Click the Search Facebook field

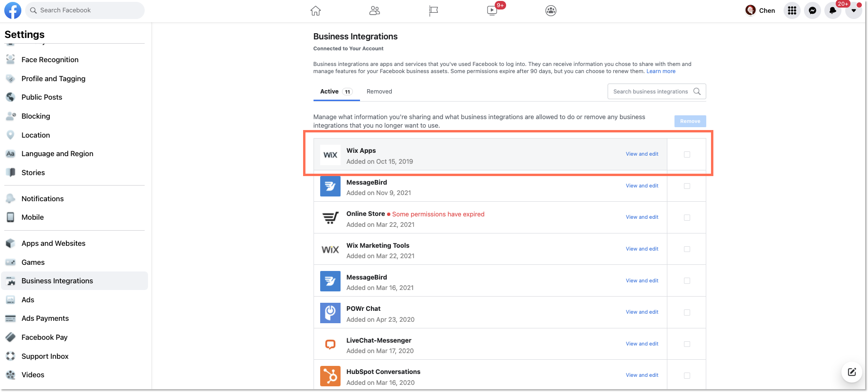(85, 10)
